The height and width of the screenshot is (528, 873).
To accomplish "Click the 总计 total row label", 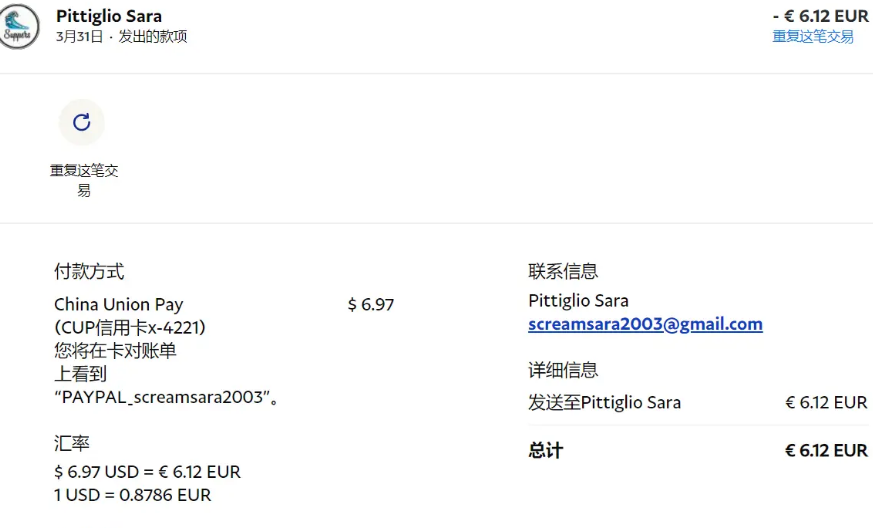I will pos(545,450).
